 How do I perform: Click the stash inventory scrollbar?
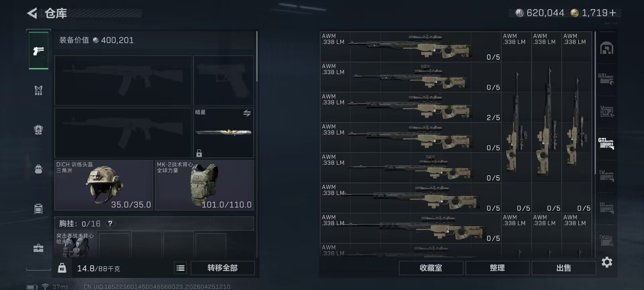point(595,102)
